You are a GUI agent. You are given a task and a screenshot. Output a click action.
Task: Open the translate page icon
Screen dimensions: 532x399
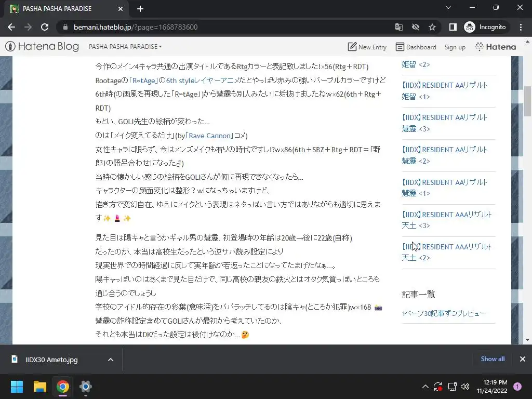[399, 27]
